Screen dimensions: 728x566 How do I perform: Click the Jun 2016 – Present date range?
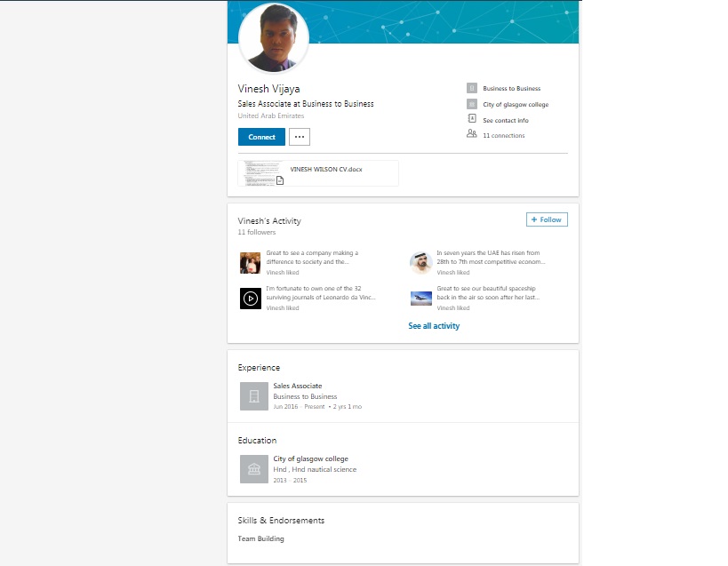click(x=299, y=407)
